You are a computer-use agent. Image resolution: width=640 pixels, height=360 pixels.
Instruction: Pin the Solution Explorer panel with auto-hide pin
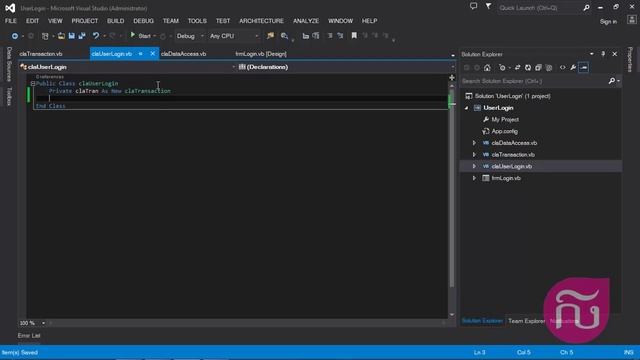(x=603, y=54)
